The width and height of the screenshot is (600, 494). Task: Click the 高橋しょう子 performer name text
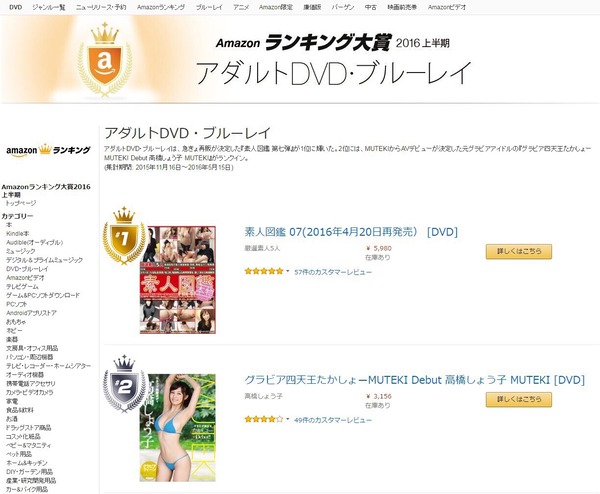point(263,396)
